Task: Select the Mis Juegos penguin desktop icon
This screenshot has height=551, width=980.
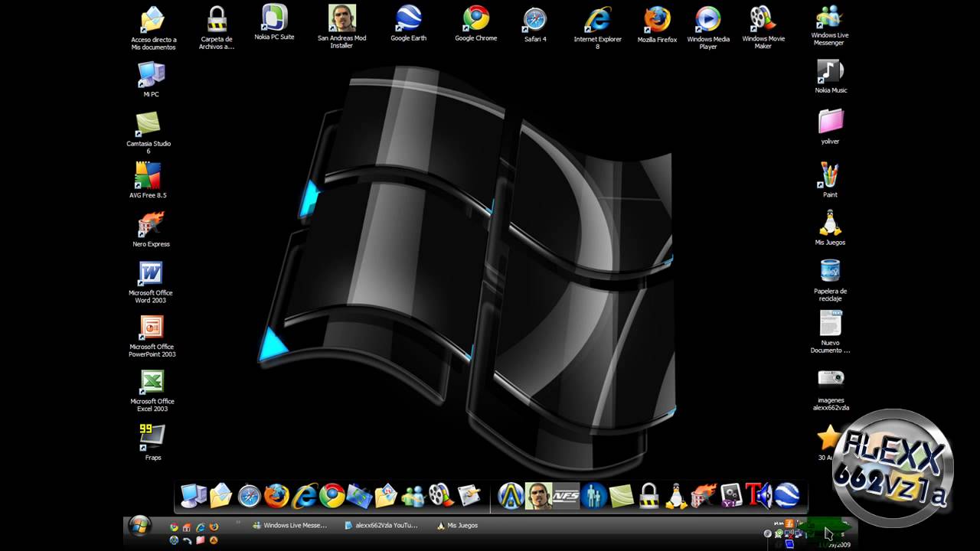Action: (830, 227)
